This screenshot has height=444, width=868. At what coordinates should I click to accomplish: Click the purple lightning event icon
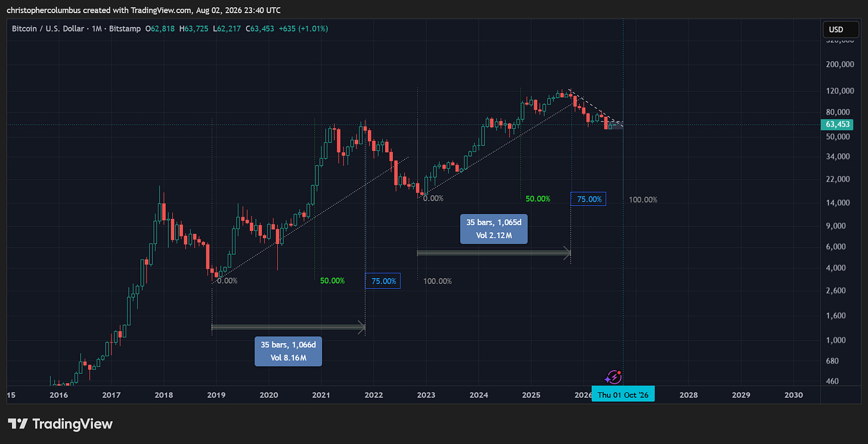pos(613,377)
